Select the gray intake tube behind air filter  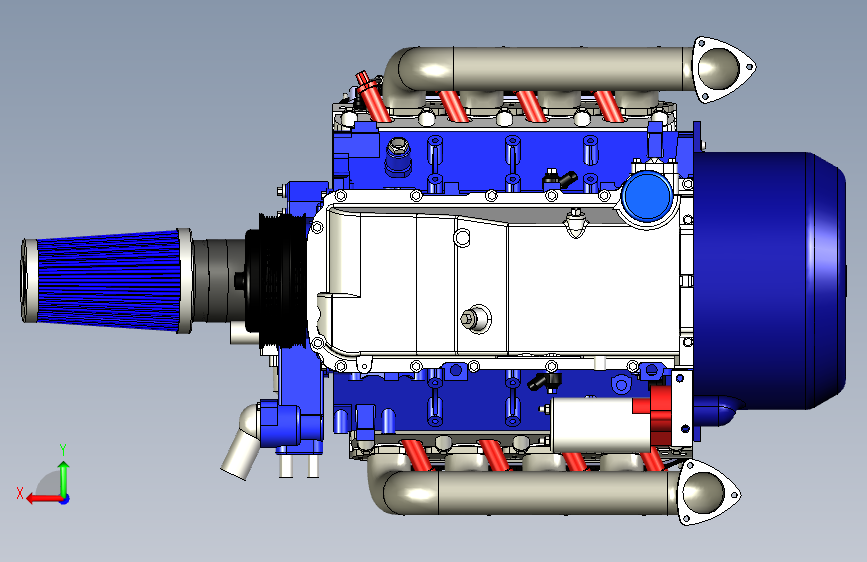pyautogui.click(x=218, y=280)
